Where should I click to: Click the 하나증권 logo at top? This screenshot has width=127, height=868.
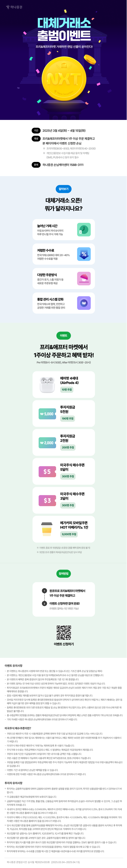tap(14, 7)
